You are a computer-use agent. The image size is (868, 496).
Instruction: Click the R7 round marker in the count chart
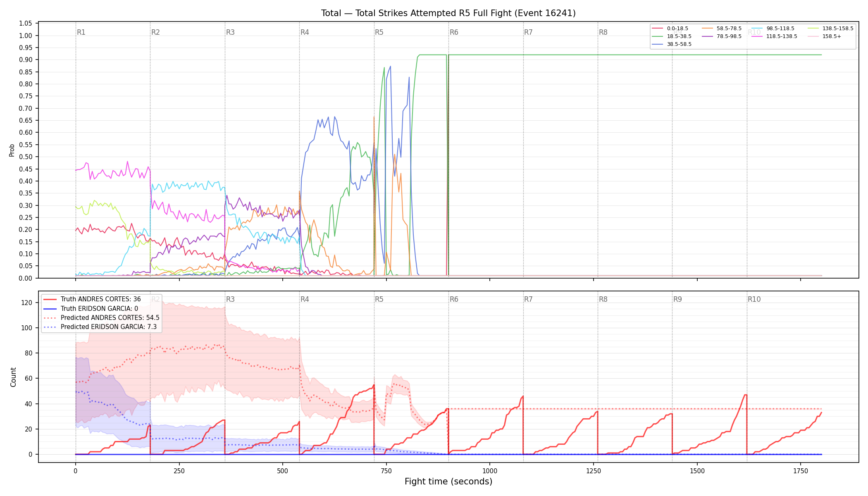pos(528,299)
